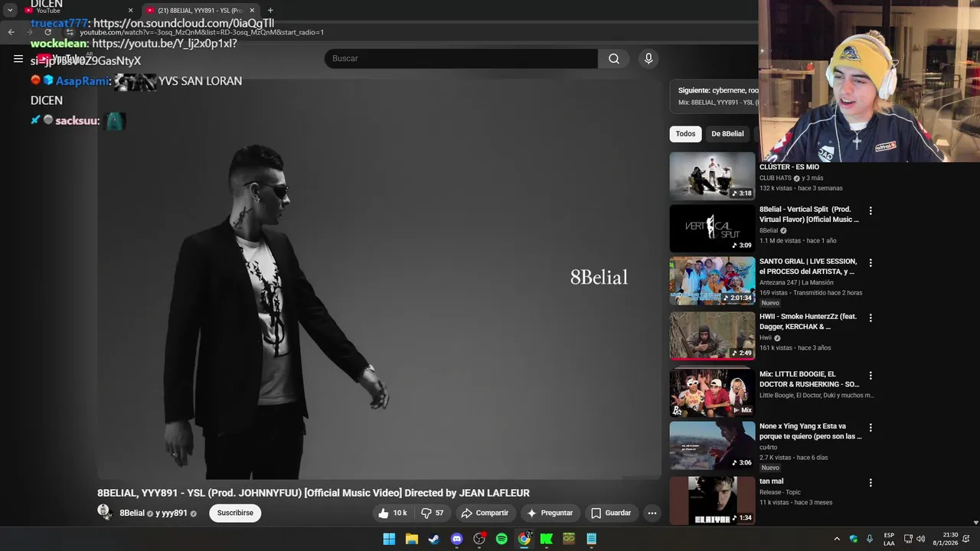Select the De 8Belial filter chip

(x=727, y=134)
